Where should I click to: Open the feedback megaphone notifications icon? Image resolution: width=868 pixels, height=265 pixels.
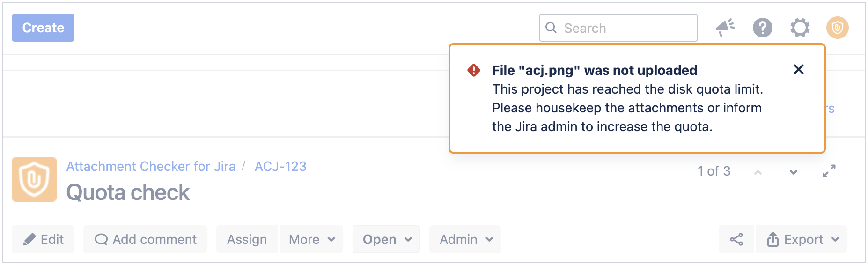click(x=725, y=28)
